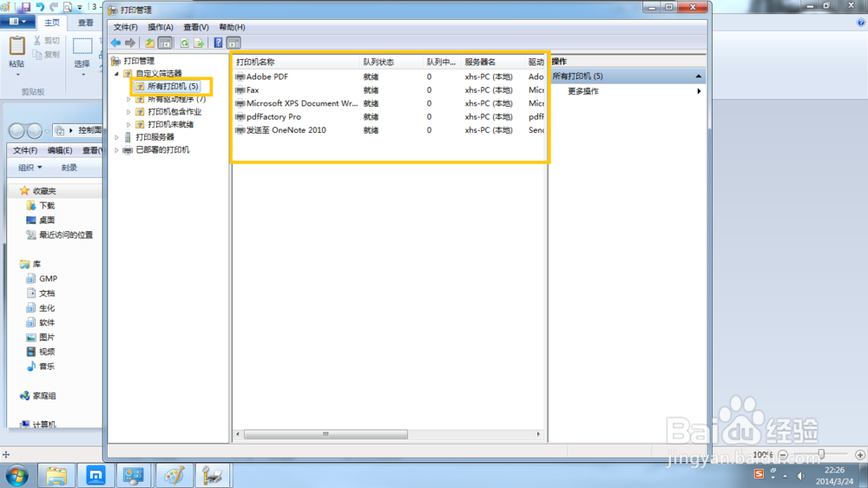
Task: Sort by 队列状态 column header
Action: tap(391, 62)
